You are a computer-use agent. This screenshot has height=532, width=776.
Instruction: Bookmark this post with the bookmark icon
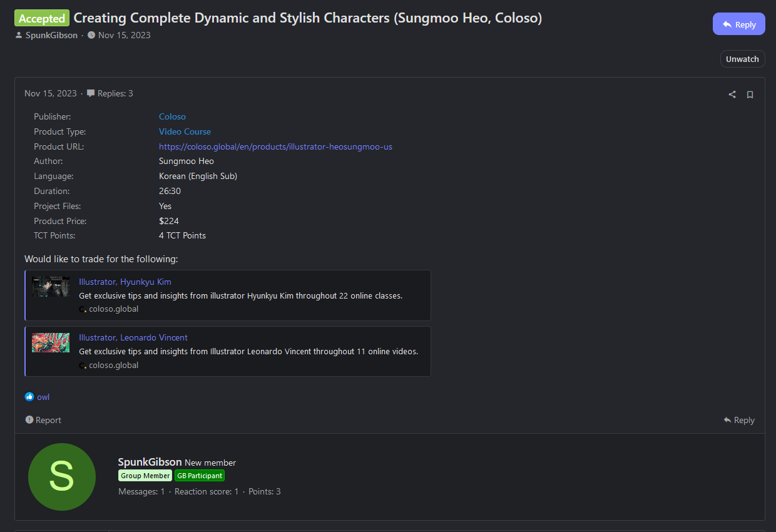750,95
